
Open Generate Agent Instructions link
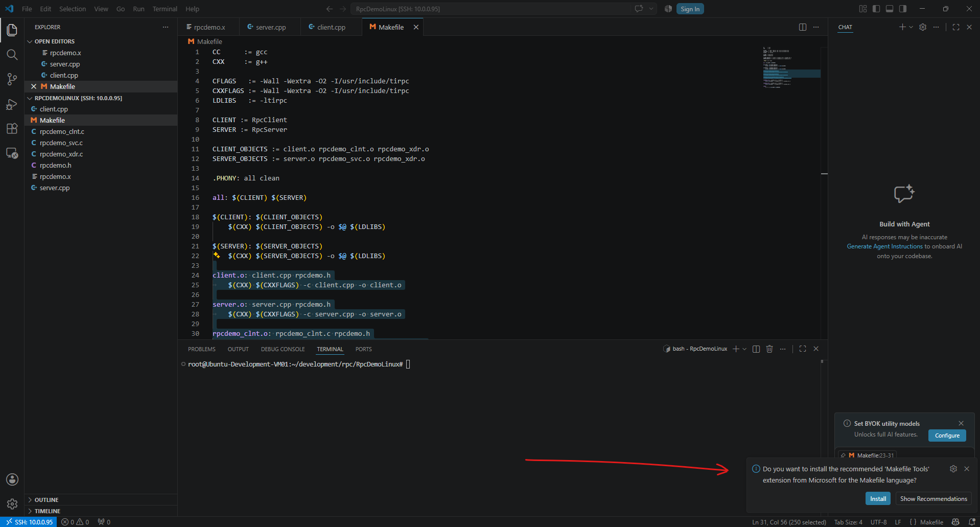click(884, 246)
